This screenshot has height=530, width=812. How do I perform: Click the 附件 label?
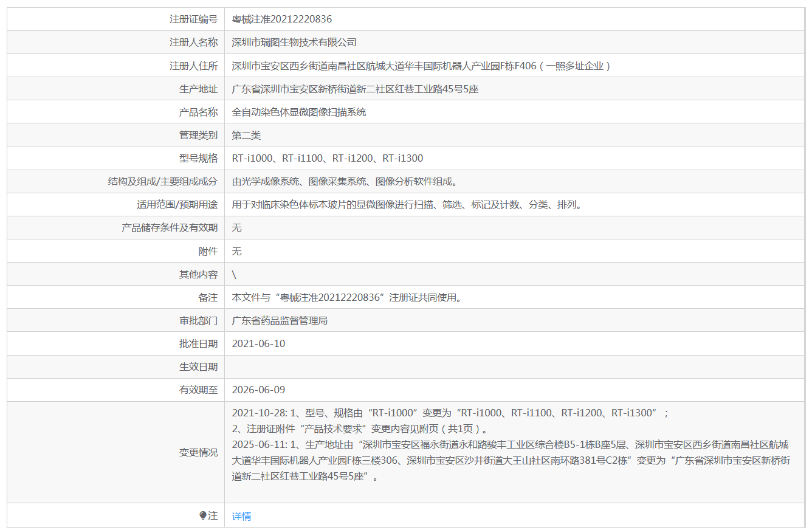point(208,251)
